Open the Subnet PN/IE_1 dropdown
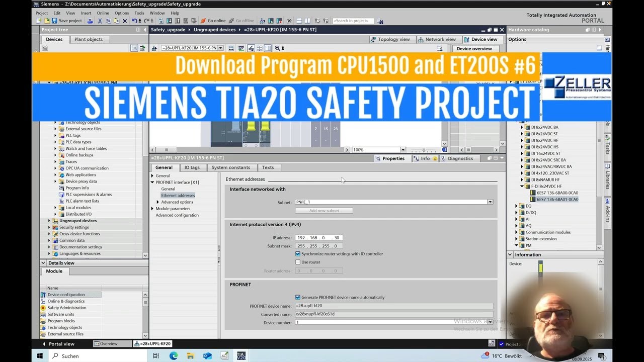This screenshot has height=362, width=644. pyautogui.click(x=490, y=202)
